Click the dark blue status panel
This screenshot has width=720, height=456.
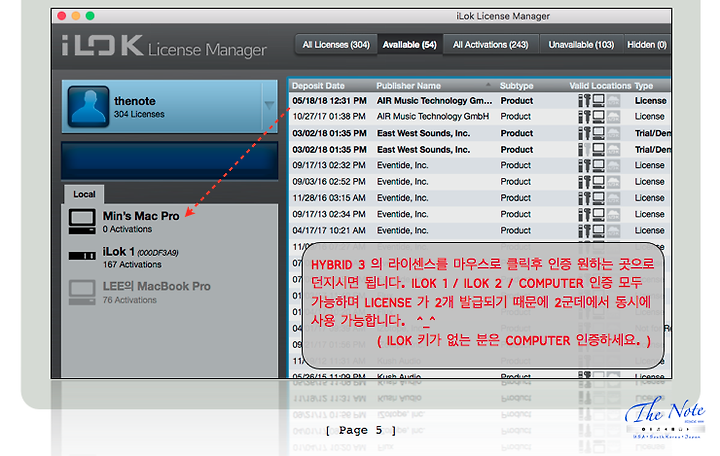coord(169,161)
